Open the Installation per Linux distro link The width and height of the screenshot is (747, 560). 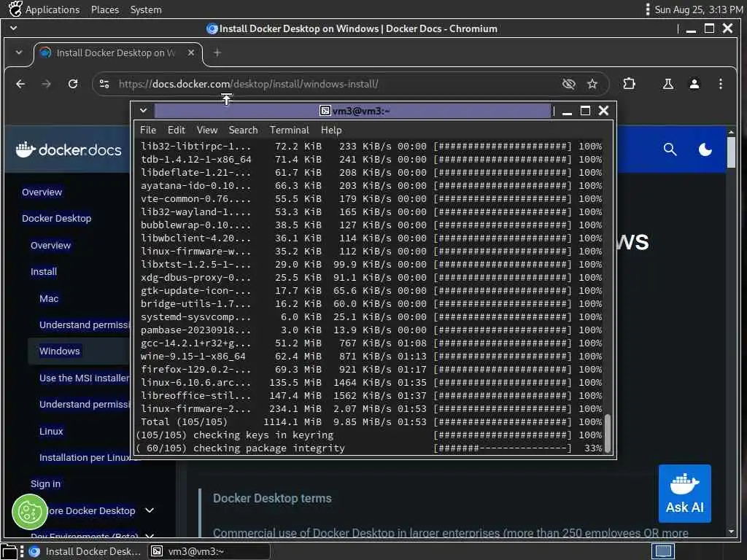pos(85,458)
